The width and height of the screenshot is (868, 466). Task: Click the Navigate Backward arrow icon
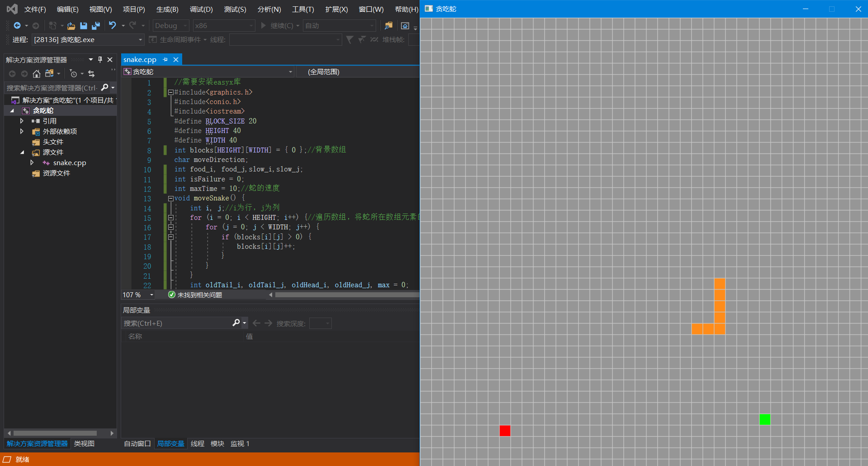point(17,26)
